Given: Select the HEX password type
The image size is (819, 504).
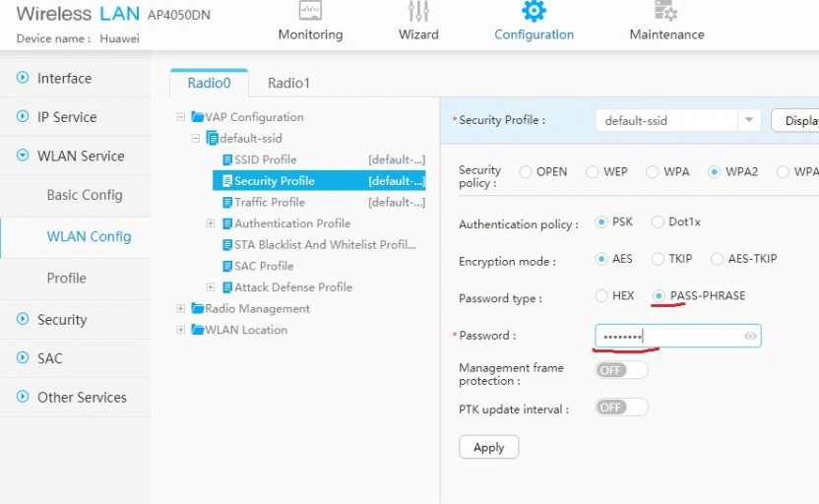Looking at the screenshot, I should click(601, 296).
